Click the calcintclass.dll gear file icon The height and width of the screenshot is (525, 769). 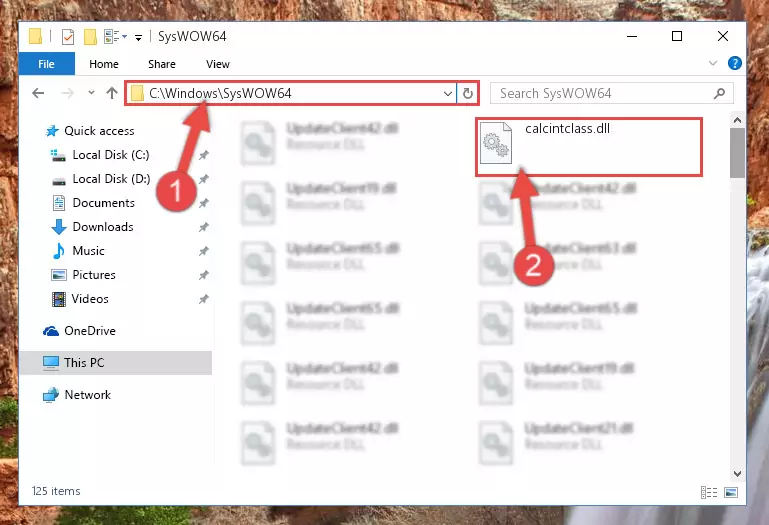point(495,143)
